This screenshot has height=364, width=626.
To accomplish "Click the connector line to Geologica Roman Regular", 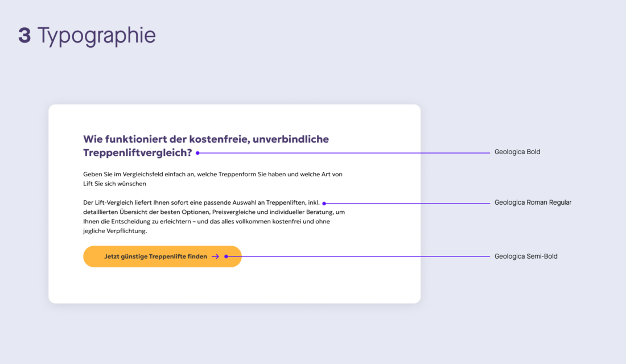I will pos(408,204).
